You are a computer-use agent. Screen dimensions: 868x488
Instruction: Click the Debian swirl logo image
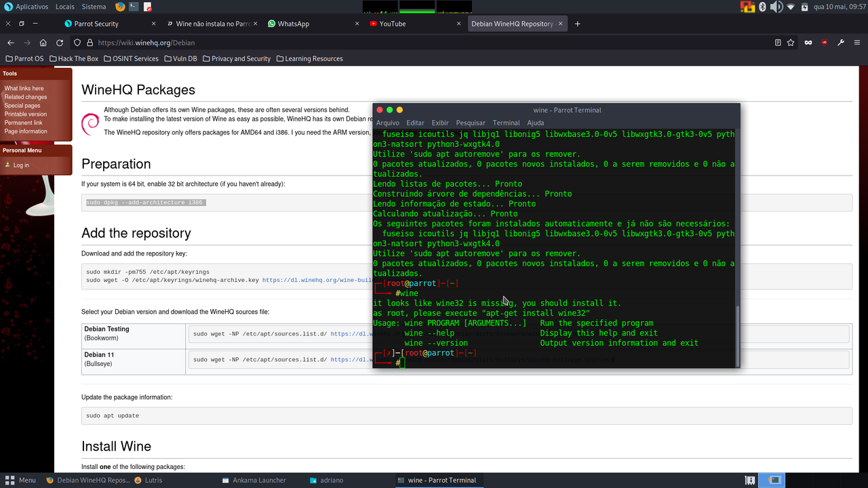point(90,123)
